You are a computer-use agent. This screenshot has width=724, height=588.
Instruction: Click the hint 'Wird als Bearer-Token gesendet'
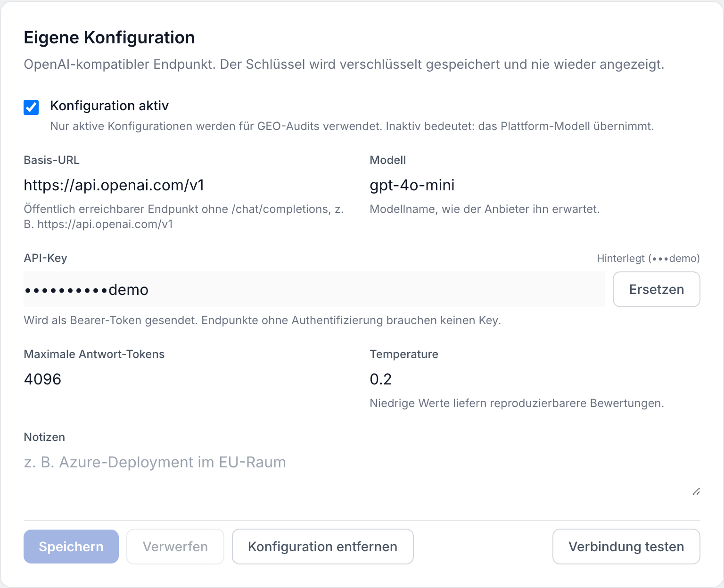pos(262,320)
